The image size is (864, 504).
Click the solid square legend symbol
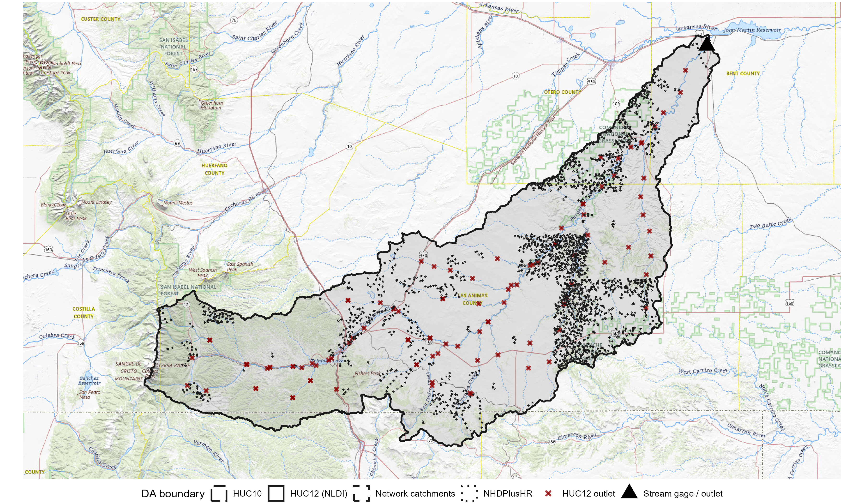coord(276,493)
